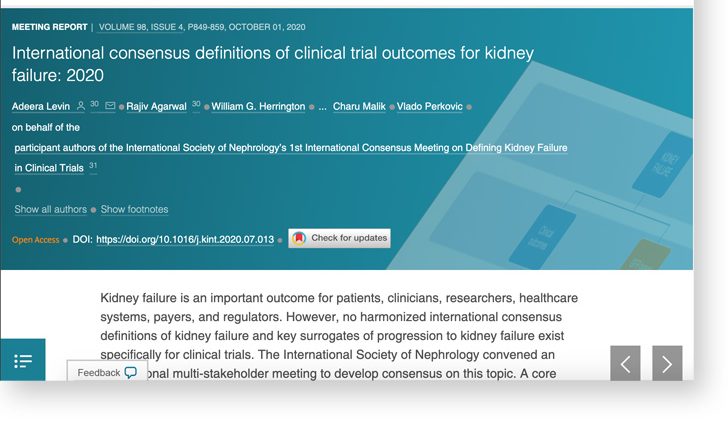Open the DOI link 10.1016/j.kint.2020.07.013
Image resolution: width=728 pixels, height=445 pixels.
click(x=184, y=240)
